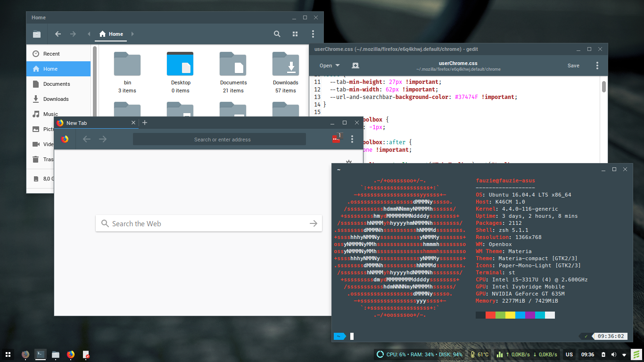The height and width of the screenshot is (362, 644).
Task: Select Home in the Files sidebar
Action: [x=58, y=69]
